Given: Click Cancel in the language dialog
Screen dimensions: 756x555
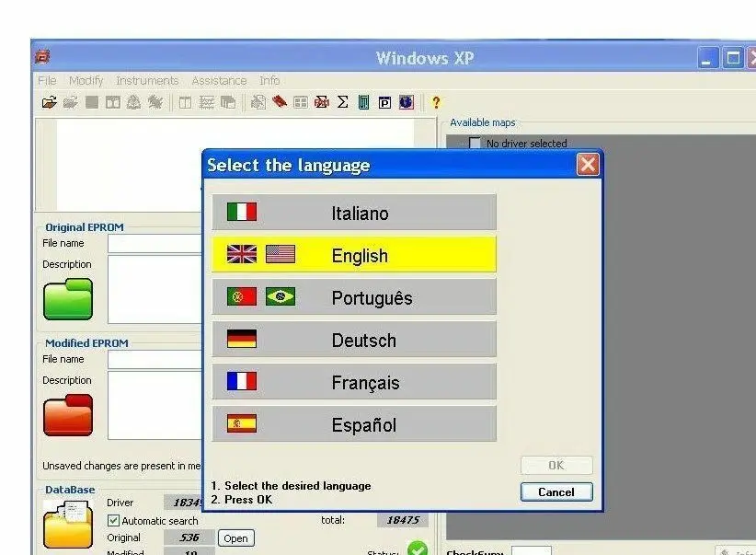Looking at the screenshot, I should [x=556, y=492].
